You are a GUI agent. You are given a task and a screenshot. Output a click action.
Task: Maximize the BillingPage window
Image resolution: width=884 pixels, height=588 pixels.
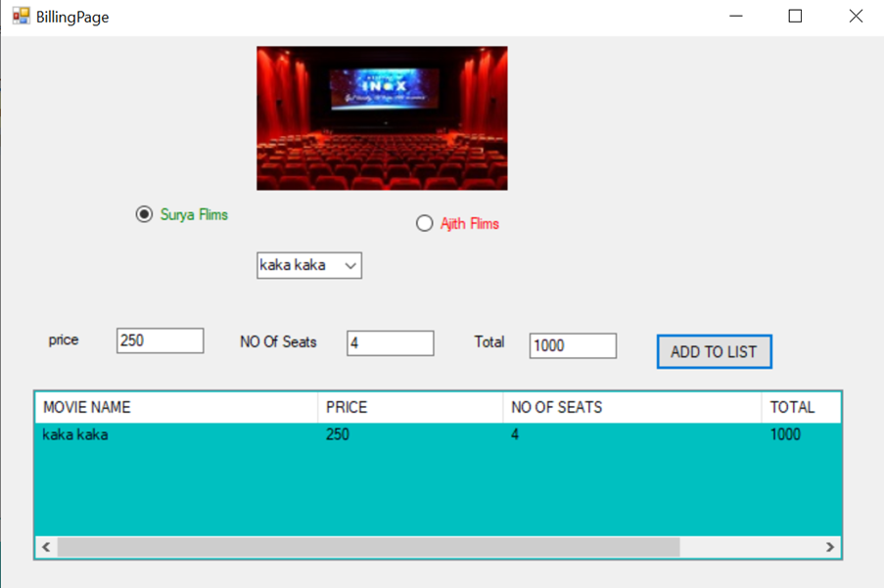point(795,17)
